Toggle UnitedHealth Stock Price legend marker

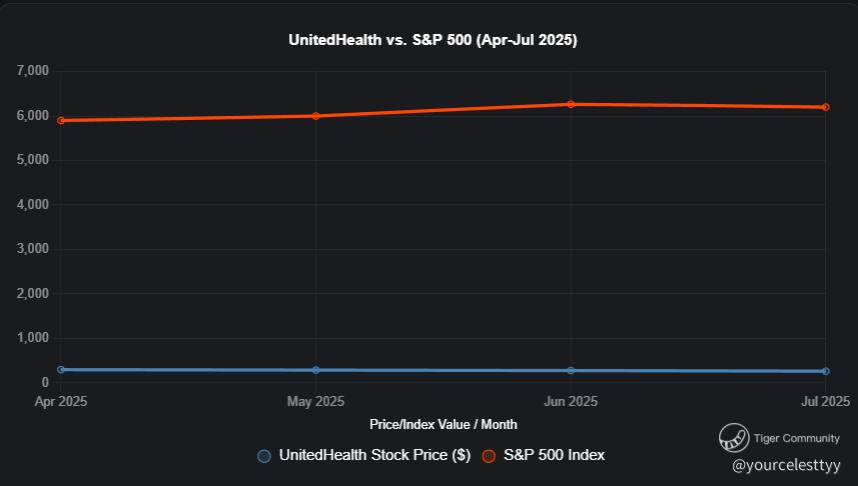pyautogui.click(x=264, y=456)
